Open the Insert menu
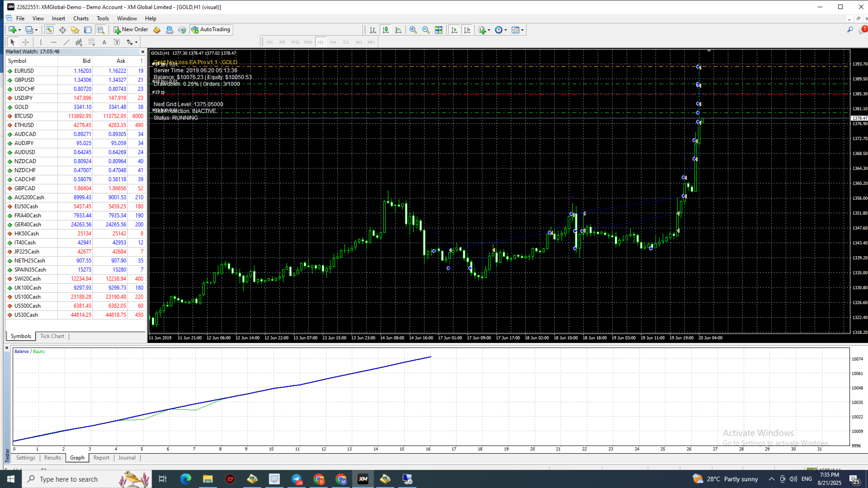Viewport: 868px width, 488px height. click(58, 19)
